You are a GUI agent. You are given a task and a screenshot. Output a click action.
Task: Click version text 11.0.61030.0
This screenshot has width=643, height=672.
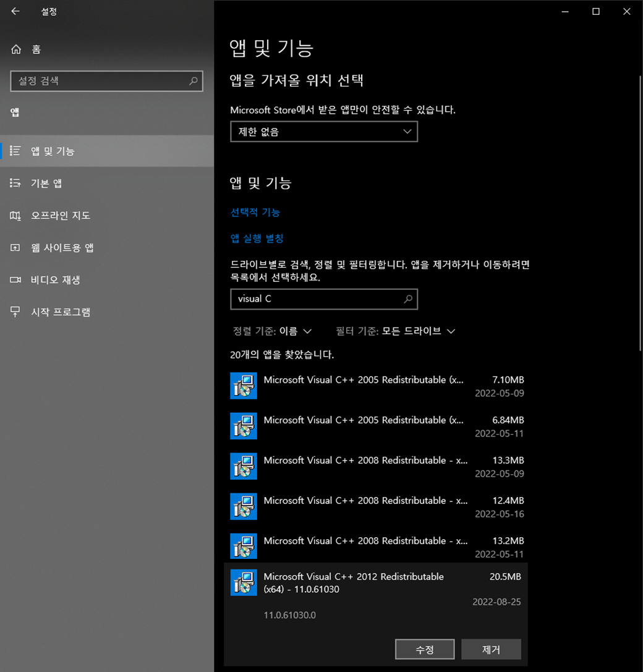290,615
